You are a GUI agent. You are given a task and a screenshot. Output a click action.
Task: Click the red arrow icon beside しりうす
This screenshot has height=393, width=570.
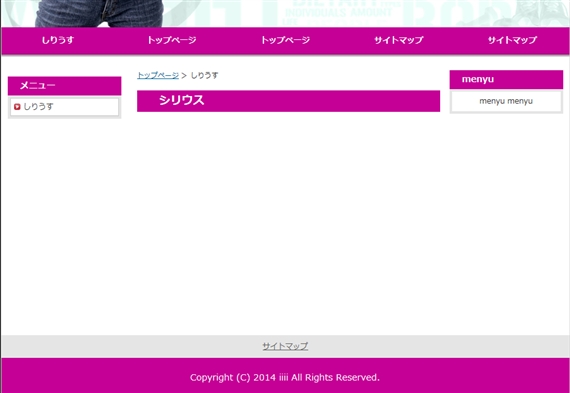pyautogui.click(x=17, y=107)
